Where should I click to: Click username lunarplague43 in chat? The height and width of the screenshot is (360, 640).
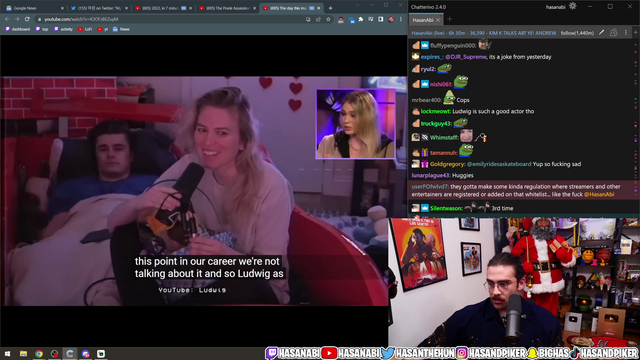click(431, 176)
